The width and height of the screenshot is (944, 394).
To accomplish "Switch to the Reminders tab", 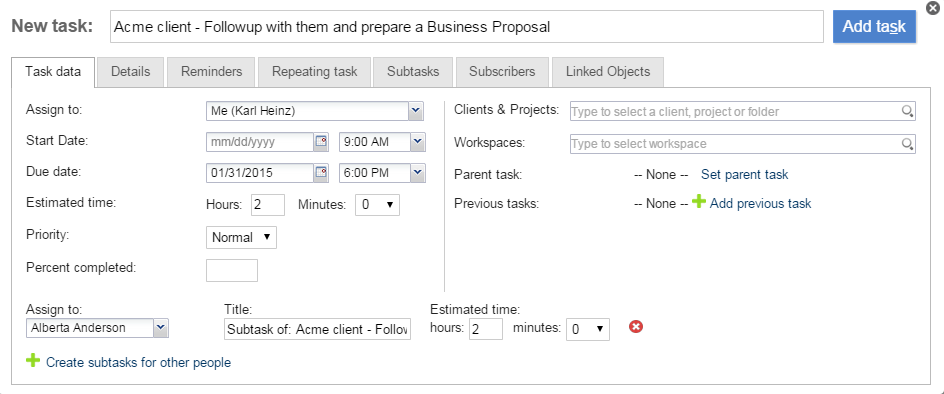I will (212, 72).
